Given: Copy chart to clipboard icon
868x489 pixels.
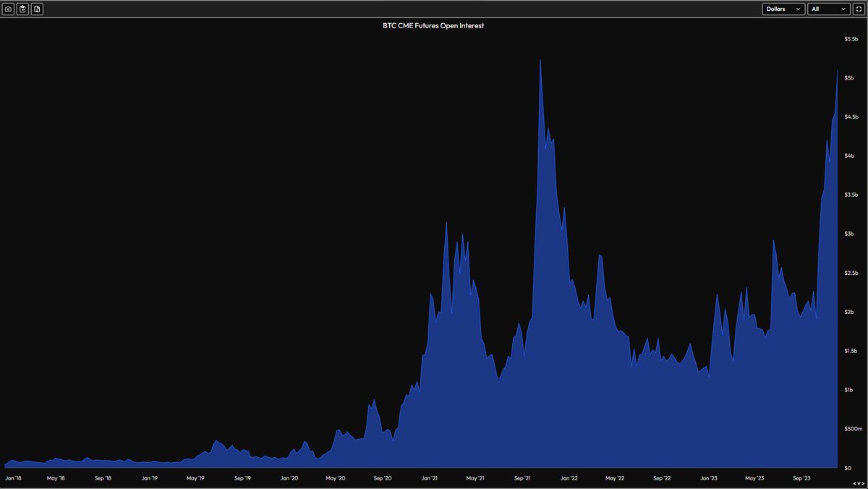Looking at the screenshot, I should pyautogui.click(x=23, y=9).
